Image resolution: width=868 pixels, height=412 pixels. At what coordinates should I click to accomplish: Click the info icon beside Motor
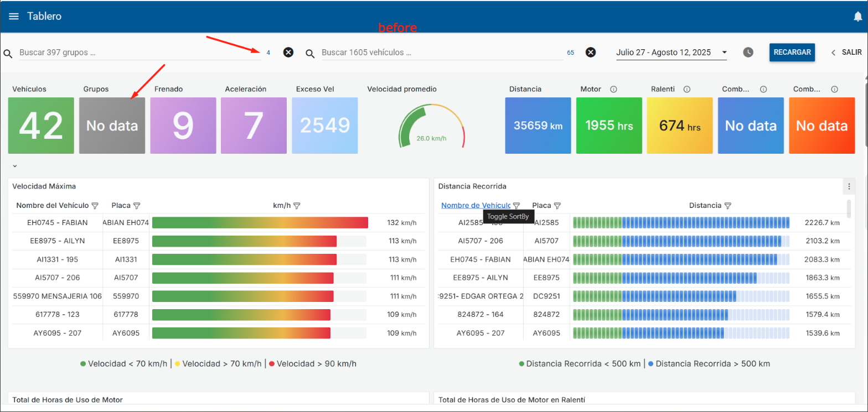click(x=613, y=89)
